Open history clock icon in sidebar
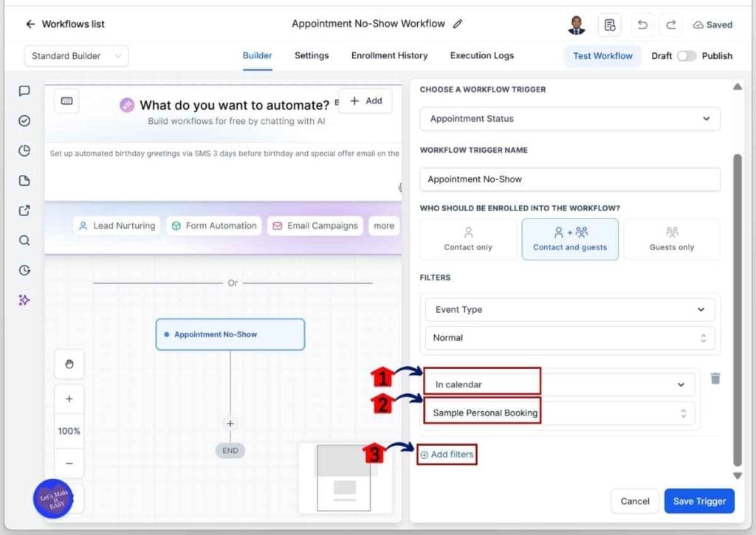This screenshot has height=535, width=756. click(x=24, y=270)
